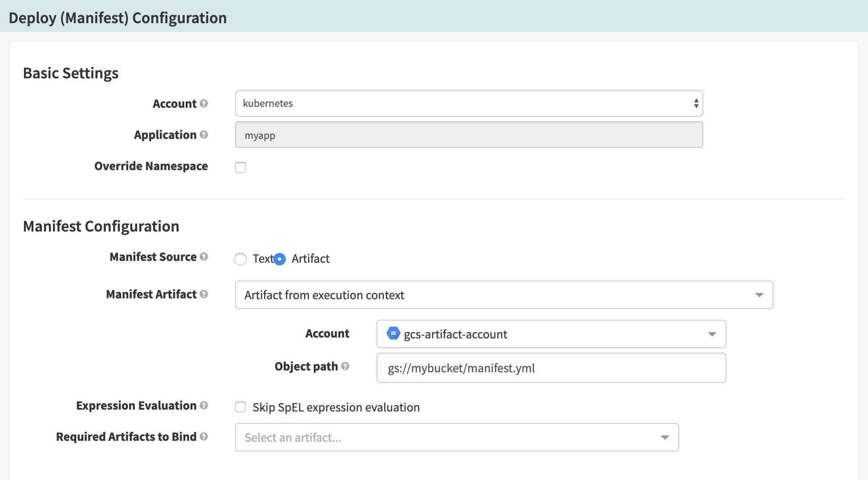Click the help icon next to Application
The image size is (868, 480).
click(x=204, y=134)
